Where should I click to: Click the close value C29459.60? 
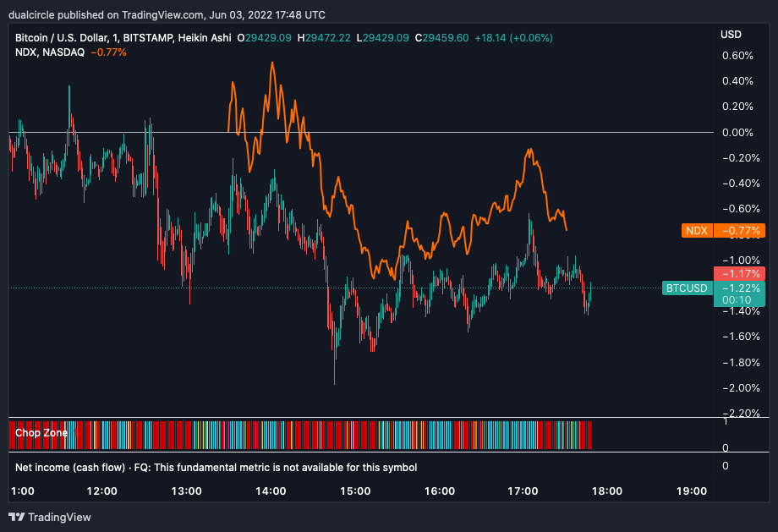pos(441,38)
